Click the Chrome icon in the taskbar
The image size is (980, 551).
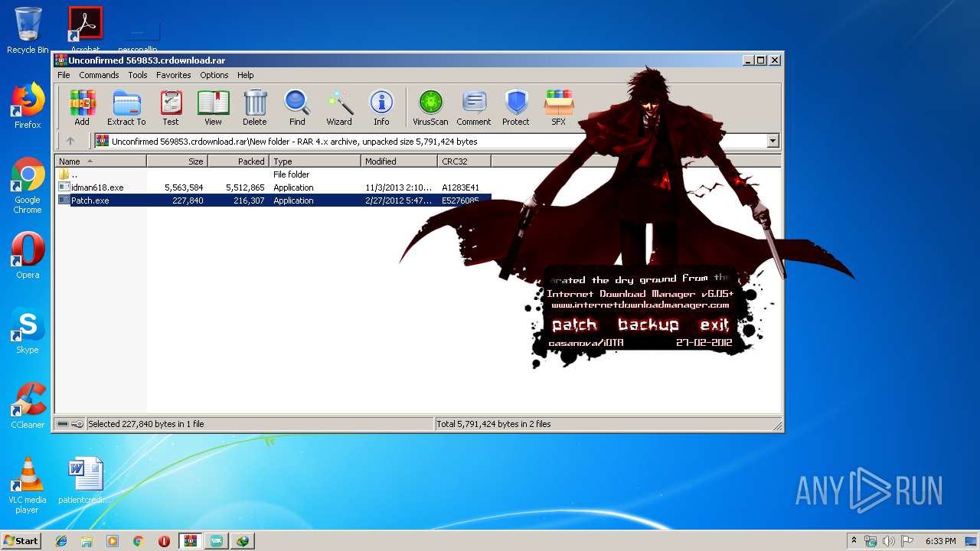point(139,541)
